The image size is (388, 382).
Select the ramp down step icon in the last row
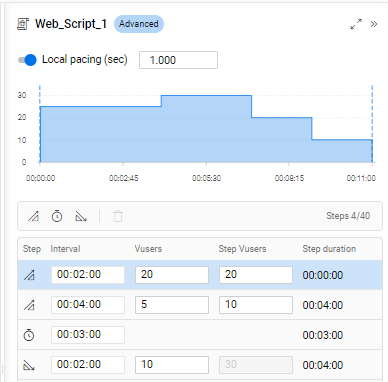(29, 365)
